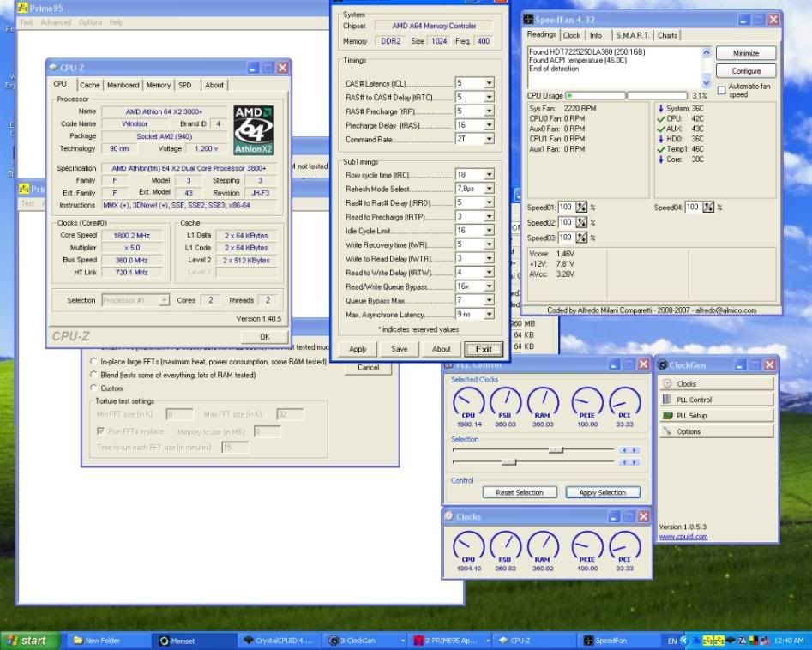Enable Automatic fan speed checkbox
This screenshot has height=650, width=812.
(x=721, y=89)
